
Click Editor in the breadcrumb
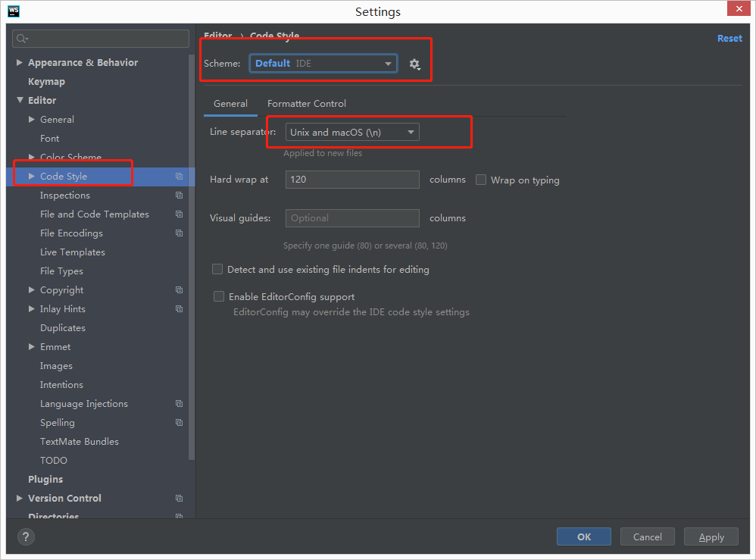pos(218,36)
